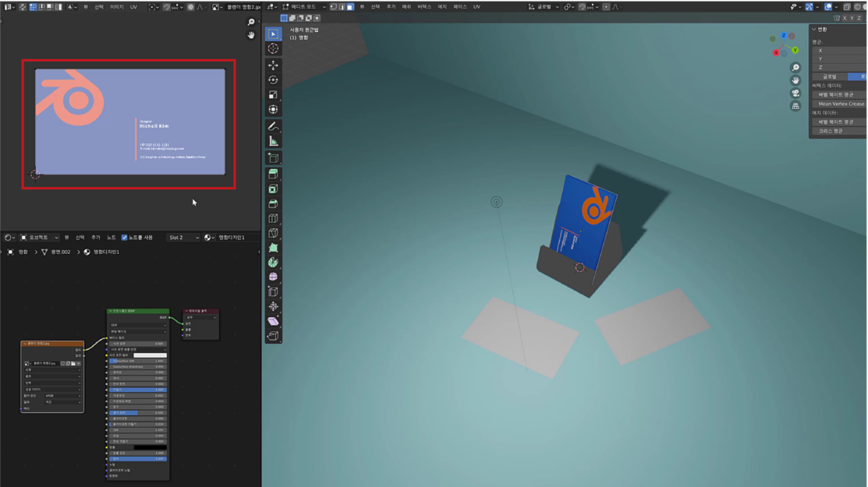Toggle X mirror axis in viewport
The height and width of the screenshot is (487, 868).
pyautogui.click(x=844, y=18)
